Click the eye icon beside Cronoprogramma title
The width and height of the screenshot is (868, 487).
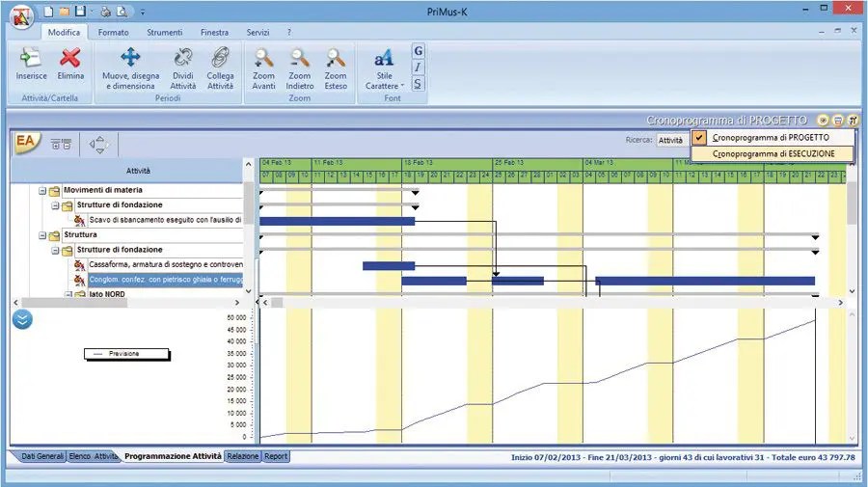823,121
